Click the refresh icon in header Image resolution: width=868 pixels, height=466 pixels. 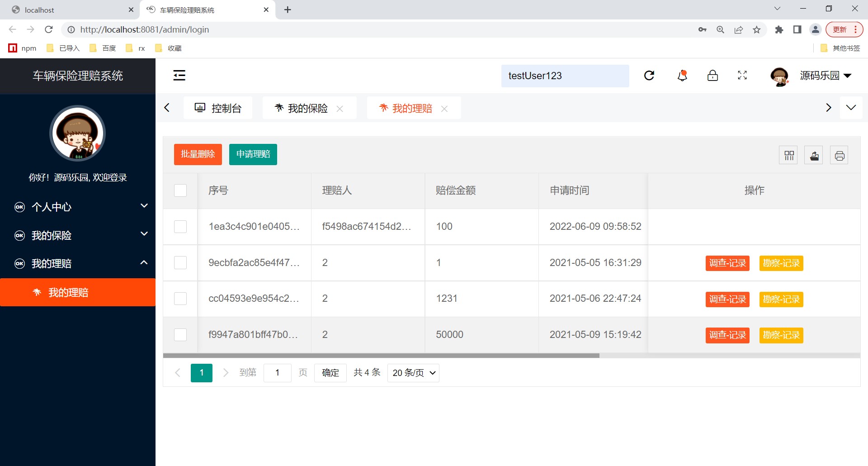point(649,76)
